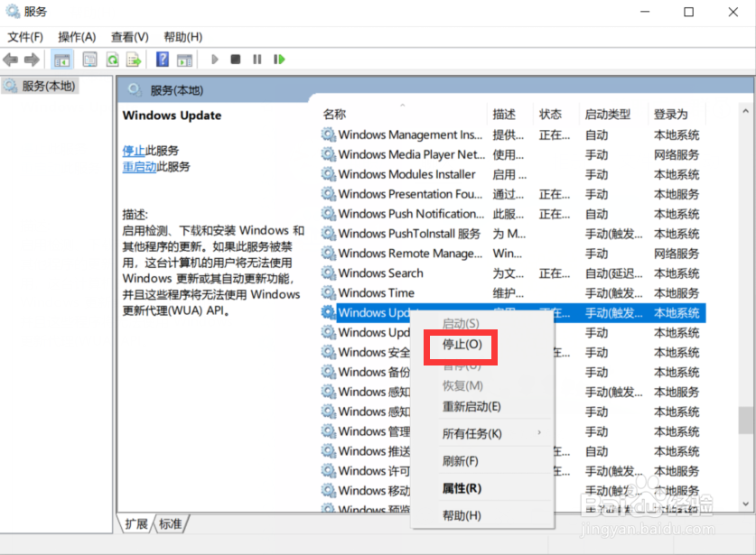The image size is (756, 555).
Task: Select the Windows Search service name
Action: tap(381, 273)
